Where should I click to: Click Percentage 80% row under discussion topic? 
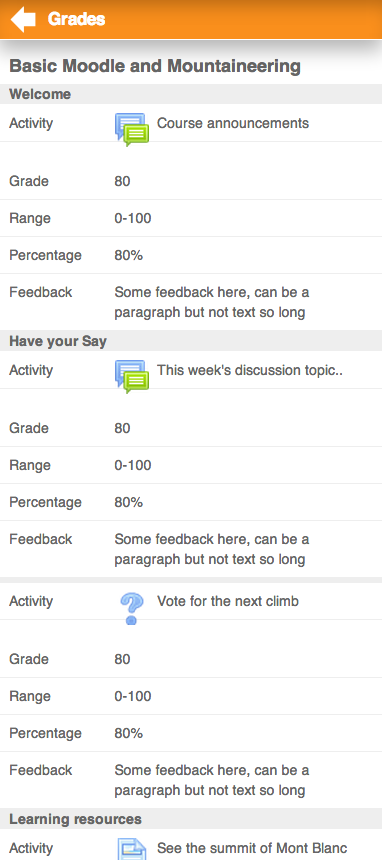pos(191,502)
